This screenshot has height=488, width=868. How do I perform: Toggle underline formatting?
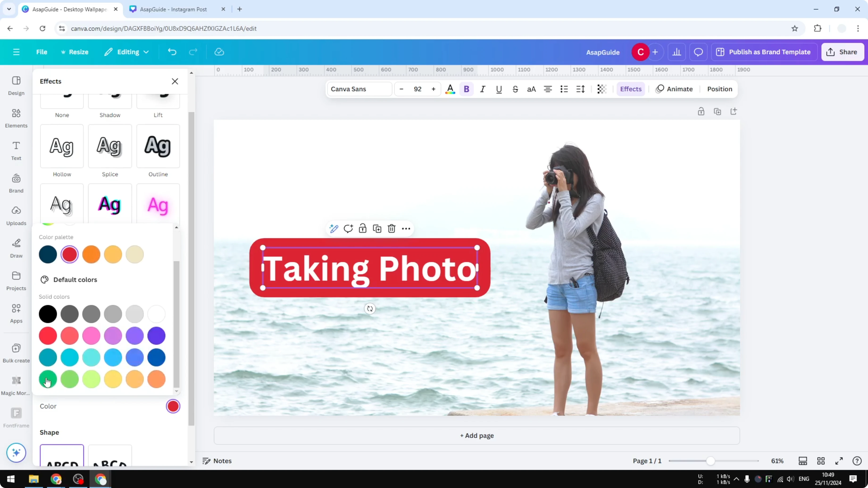(x=499, y=89)
